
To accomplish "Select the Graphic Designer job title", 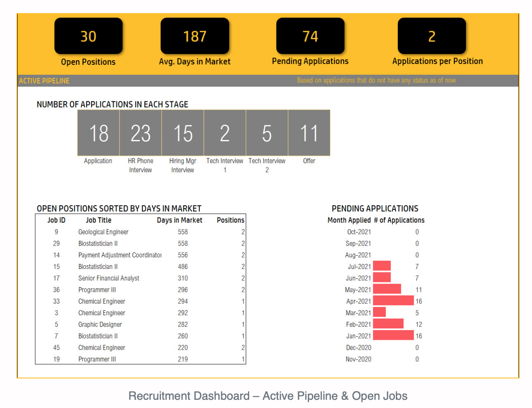I will coord(100,324).
